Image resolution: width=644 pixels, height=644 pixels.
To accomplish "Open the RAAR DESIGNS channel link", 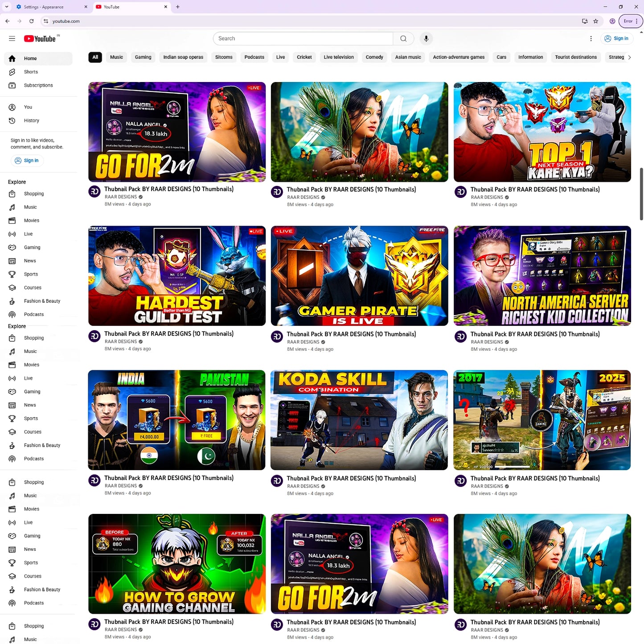I will coord(121,197).
